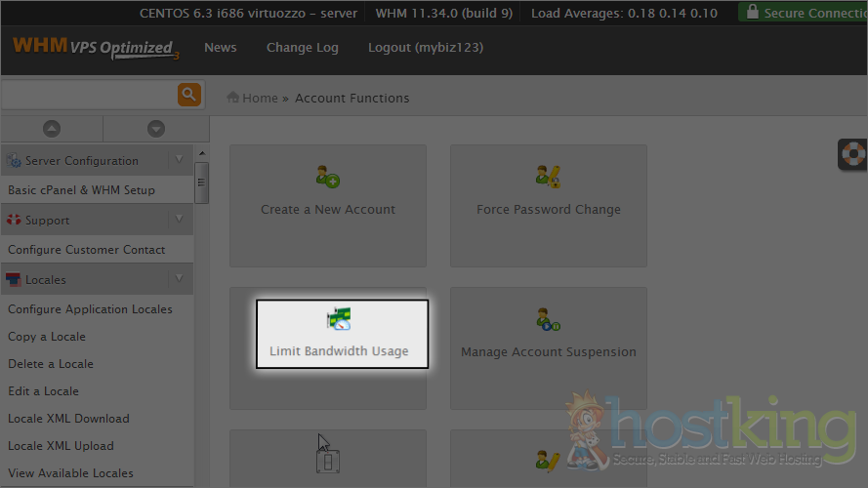Click Logout (mybiz123) link
The width and height of the screenshot is (868, 488).
click(x=425, y=48)
